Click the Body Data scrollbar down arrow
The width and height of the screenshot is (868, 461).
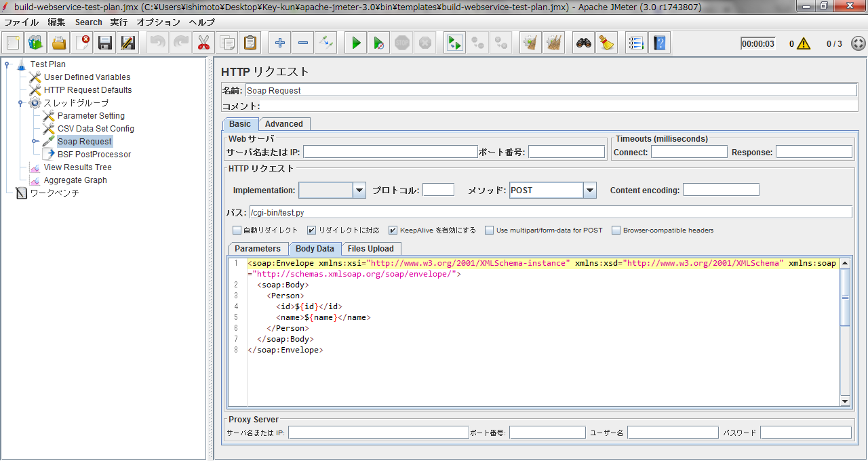[845, 401]
